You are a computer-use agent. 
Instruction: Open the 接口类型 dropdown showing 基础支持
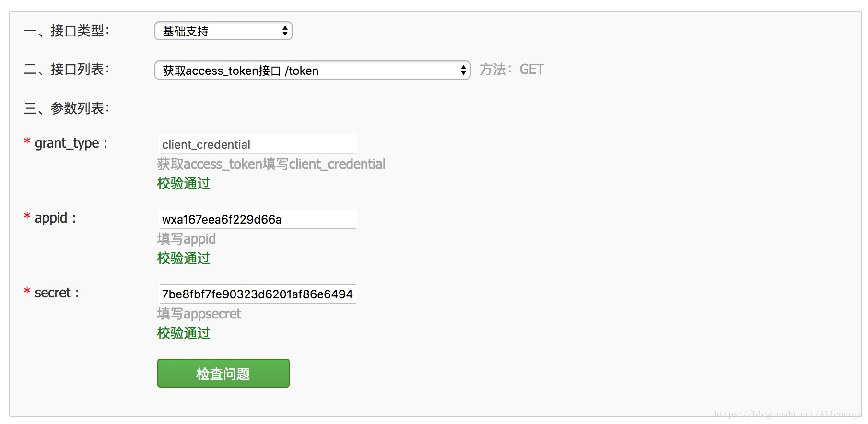click(223, 31)
